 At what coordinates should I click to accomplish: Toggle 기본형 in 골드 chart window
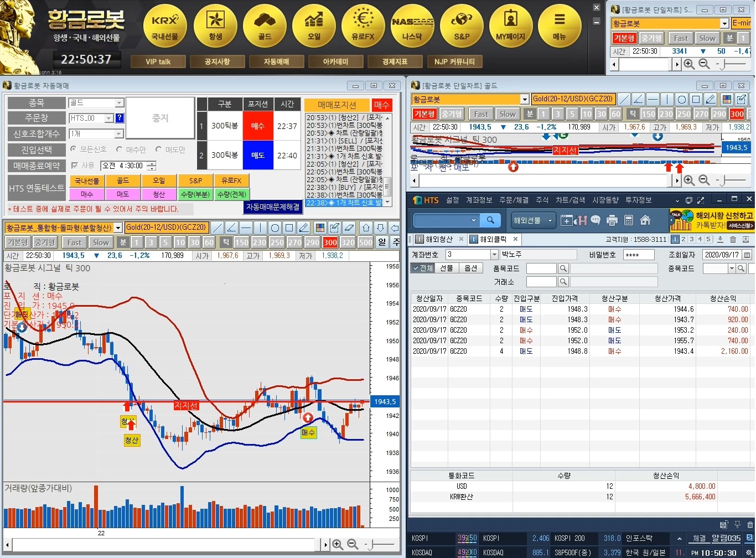tap(424, 113)
